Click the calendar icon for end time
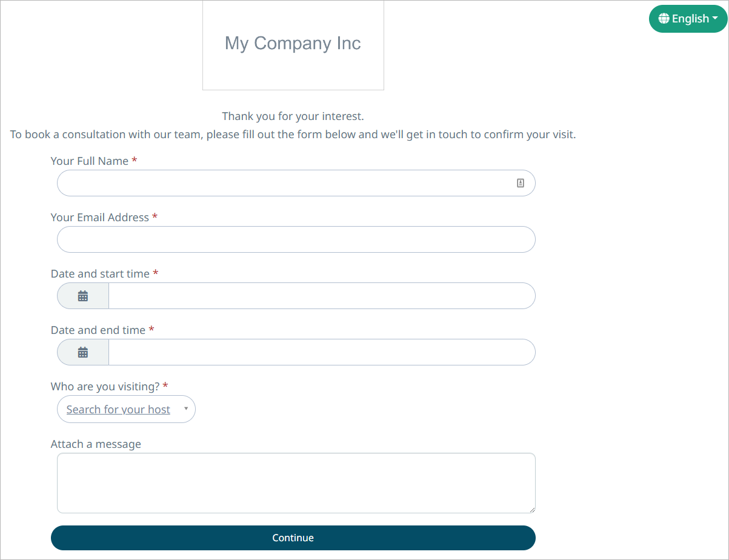The width and height of the screenshot is (729, 560). 83,353
